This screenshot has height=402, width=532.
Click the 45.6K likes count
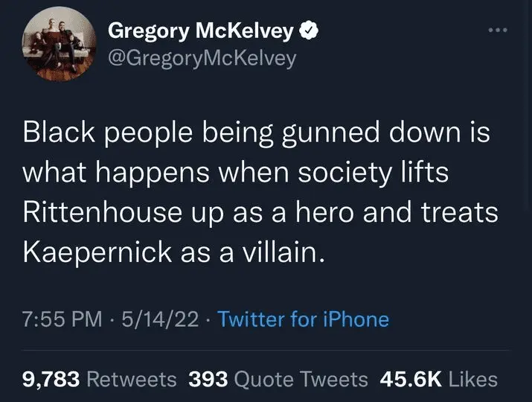411,379
